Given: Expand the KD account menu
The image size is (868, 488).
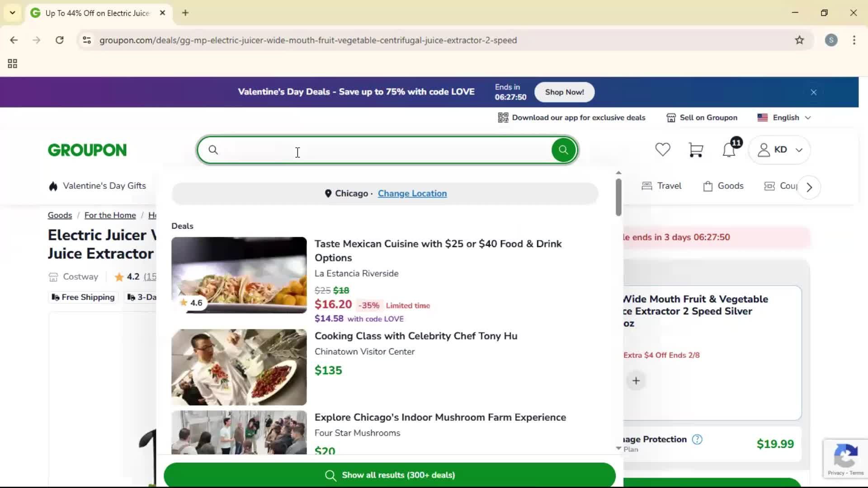Looking at the screenshot, I should [x=780, y=150].
